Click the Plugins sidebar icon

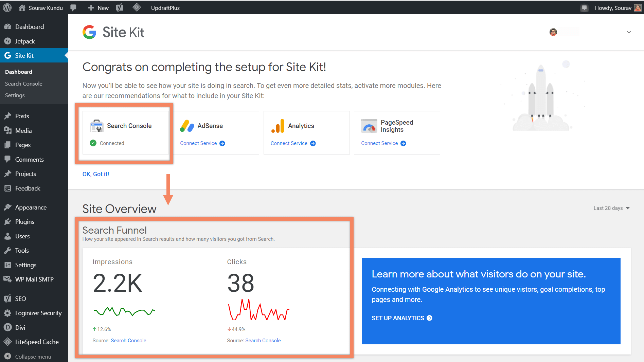tap(7, 222)
